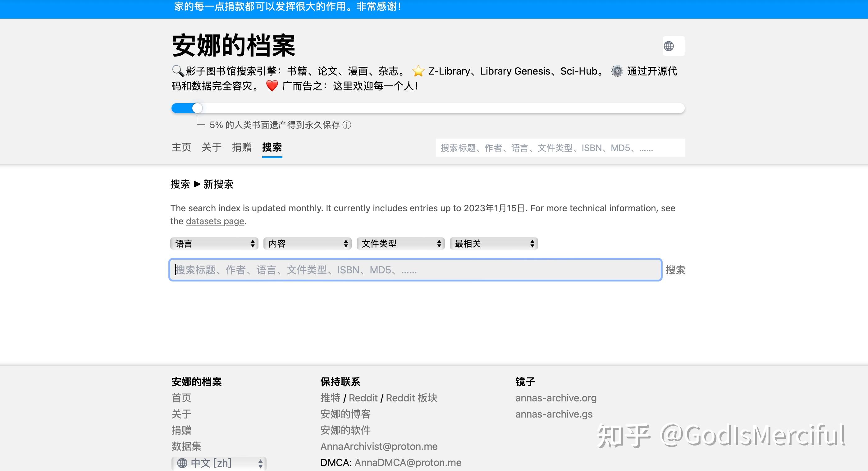This screenshot has width=868, height=471.
Task: Visit the annas-archive.org mirror link
Action: 556,398
